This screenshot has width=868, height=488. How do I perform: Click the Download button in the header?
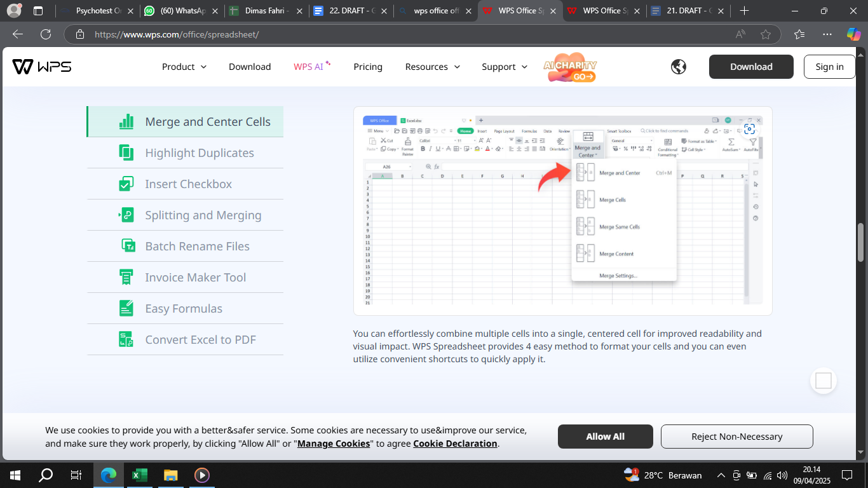[x=751, y=66]
